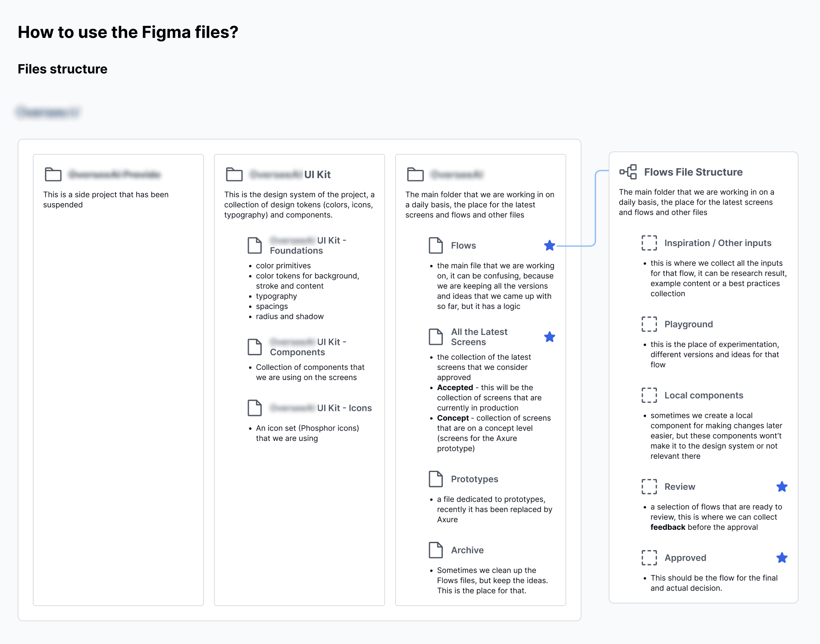Click the Flows File Structure heading

point(693,172)
